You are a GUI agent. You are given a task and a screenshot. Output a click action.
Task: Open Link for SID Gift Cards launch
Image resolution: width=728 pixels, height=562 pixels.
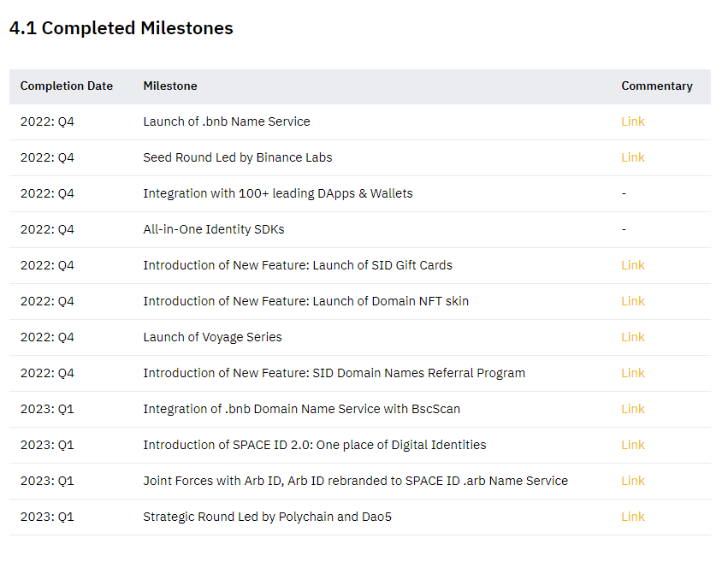coord(633,265)
